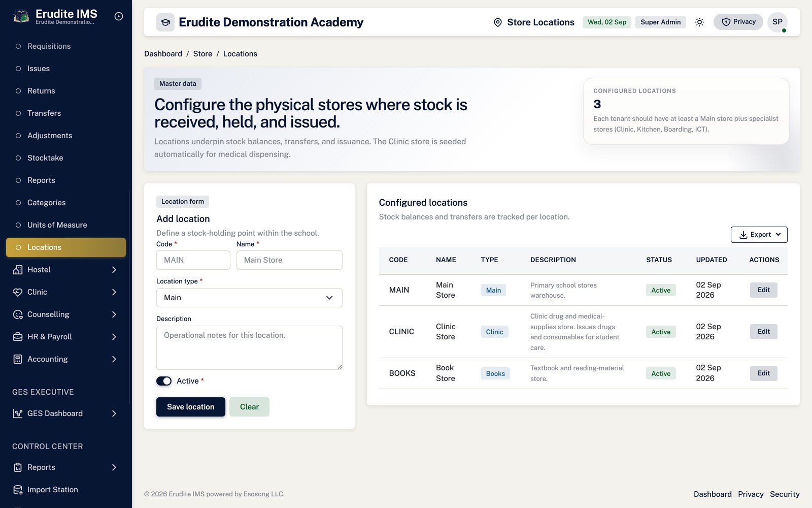The image size is (812, 508).
Task: Click the Store breadcrumb link
Action: tap(202, 54)
